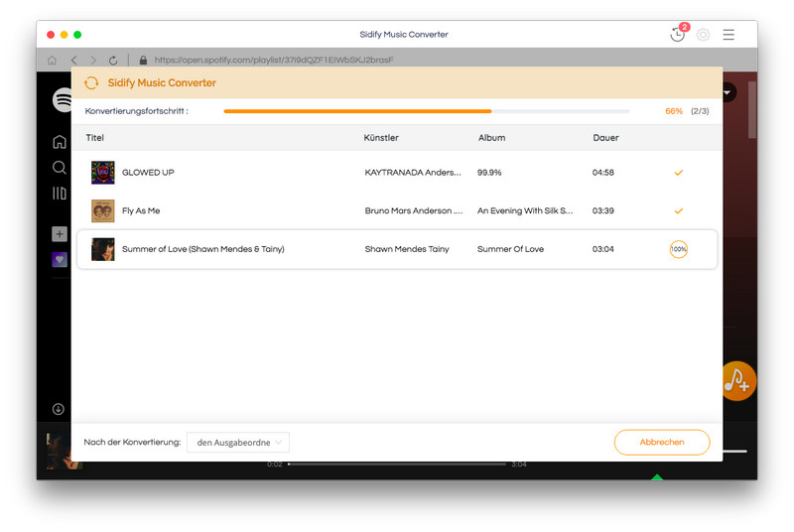
Task: Click the now playing cover in Spotify
Action: pos(59,451)
